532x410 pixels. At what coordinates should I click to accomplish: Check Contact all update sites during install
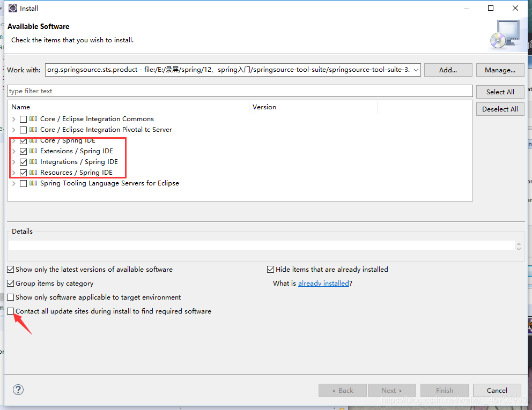click(11, 311)
